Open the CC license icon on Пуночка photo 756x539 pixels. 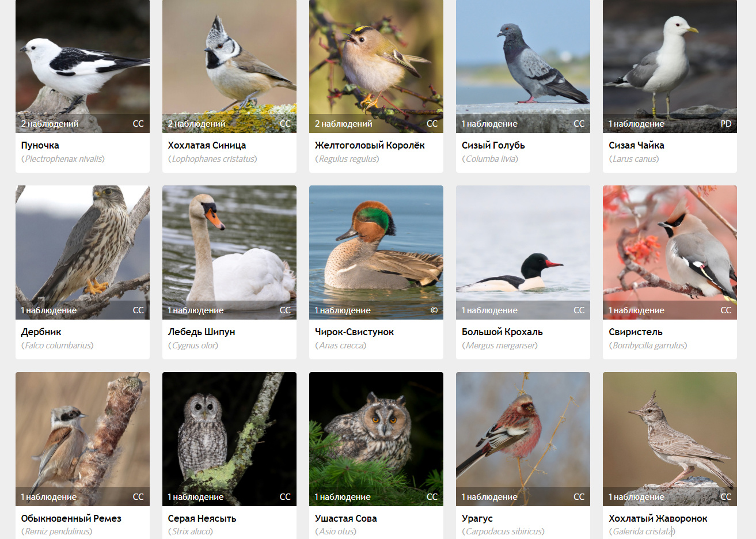[138, 124]
